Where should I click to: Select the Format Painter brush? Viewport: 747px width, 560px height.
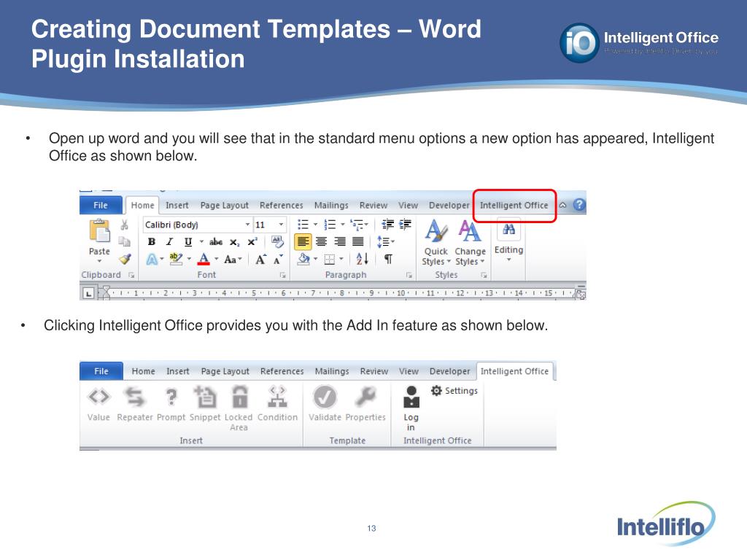point(125,259)
